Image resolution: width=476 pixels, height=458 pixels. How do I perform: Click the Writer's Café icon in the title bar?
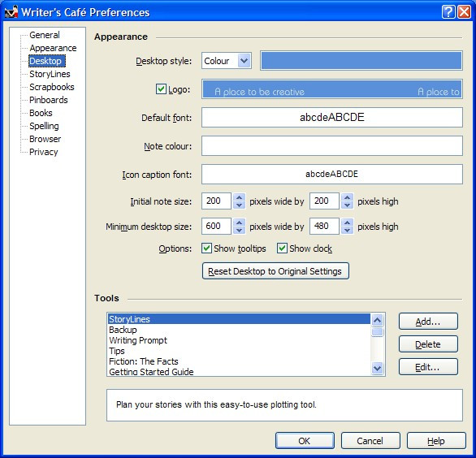point(11,12)
